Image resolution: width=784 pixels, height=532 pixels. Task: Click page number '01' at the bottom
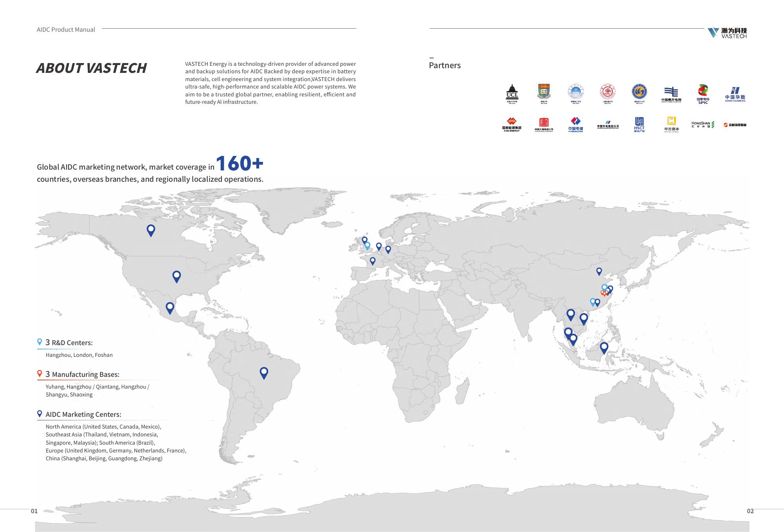pos(34,511)
